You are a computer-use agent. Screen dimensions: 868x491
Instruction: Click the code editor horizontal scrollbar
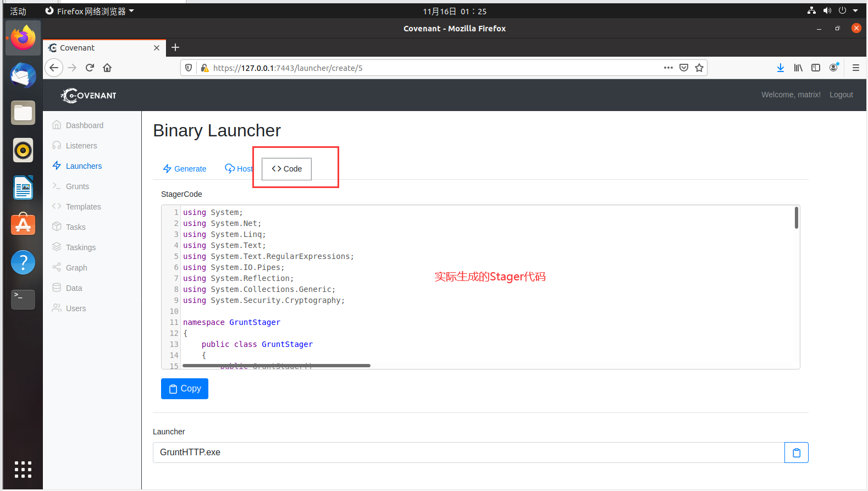[x=276, y=365]
